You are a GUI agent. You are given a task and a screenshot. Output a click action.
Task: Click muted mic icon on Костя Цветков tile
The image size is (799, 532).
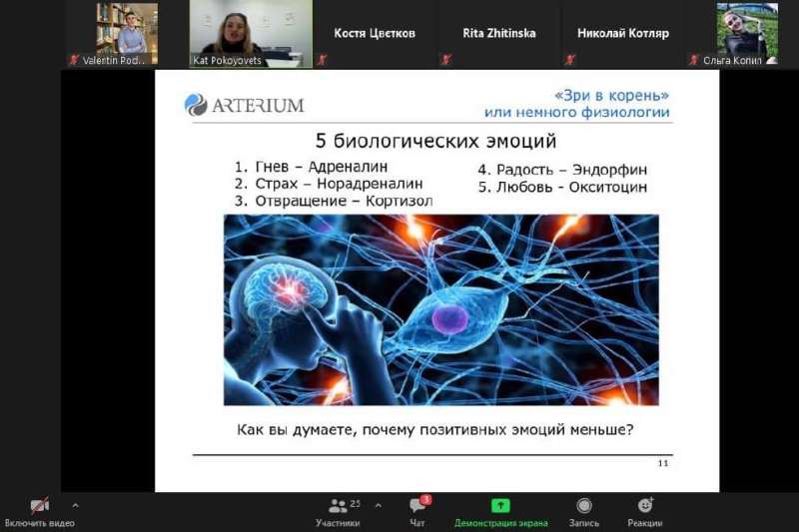pyautogui.click(x=322, y=60)
